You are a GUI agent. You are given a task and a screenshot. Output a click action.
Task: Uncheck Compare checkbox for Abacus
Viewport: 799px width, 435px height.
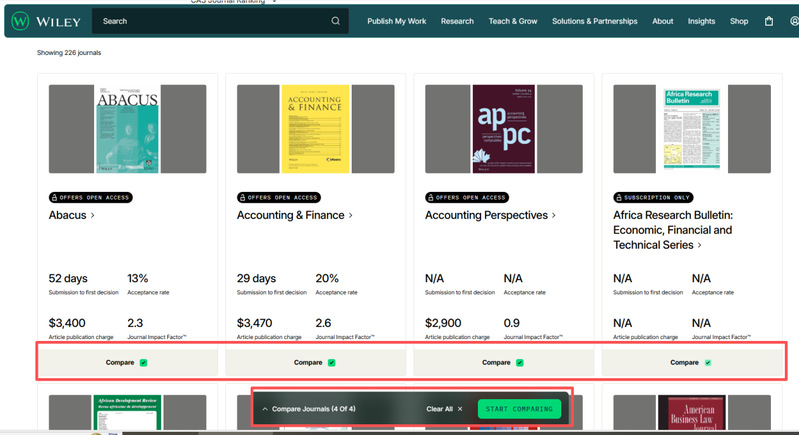point(144,363)
